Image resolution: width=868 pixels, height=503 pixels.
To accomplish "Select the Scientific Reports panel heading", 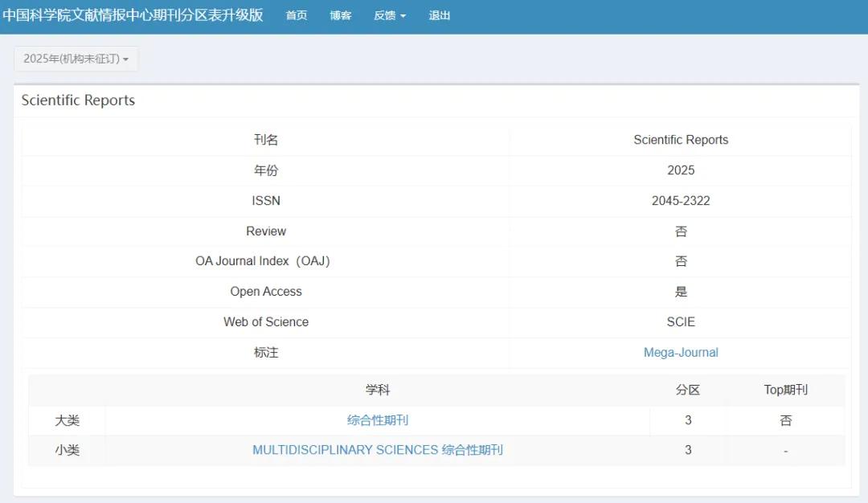I will (x=78, y=100).
